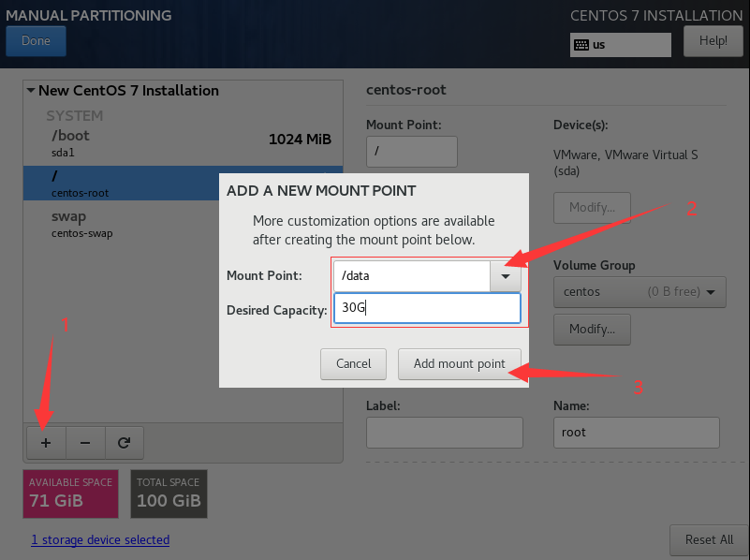
Task: Open the Mount Point dropdown arrow in dialog
Action: click(x=505, y=276)
